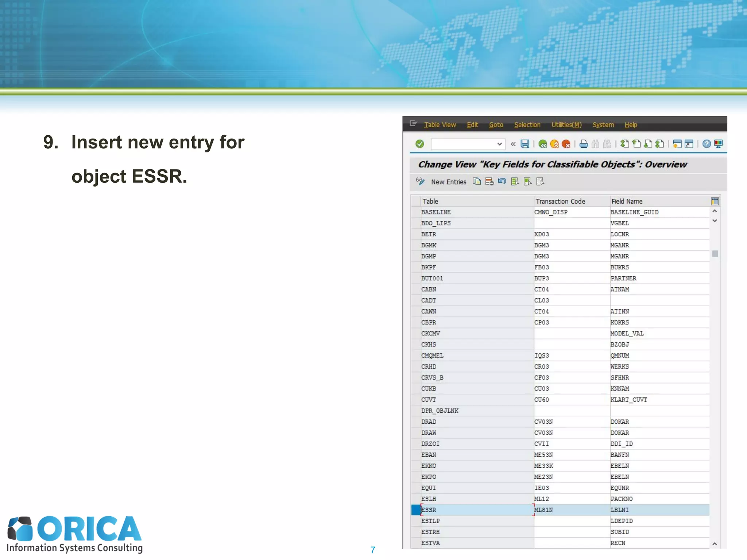This screenshot has height=560, width=747.
Task: Open the command field dropdown arrow
Action: (x=499, y=144)
